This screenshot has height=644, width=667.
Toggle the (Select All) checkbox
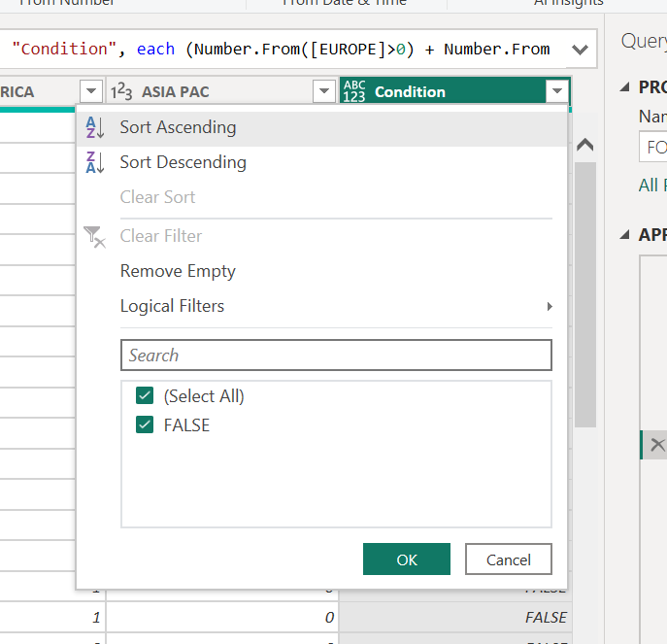145,396
